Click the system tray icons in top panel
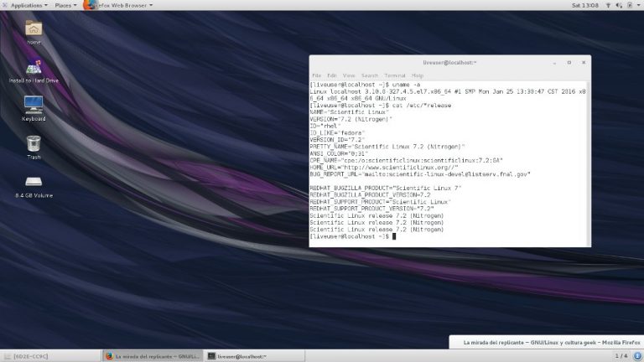 pyautogui.click(x=621, y=5)
